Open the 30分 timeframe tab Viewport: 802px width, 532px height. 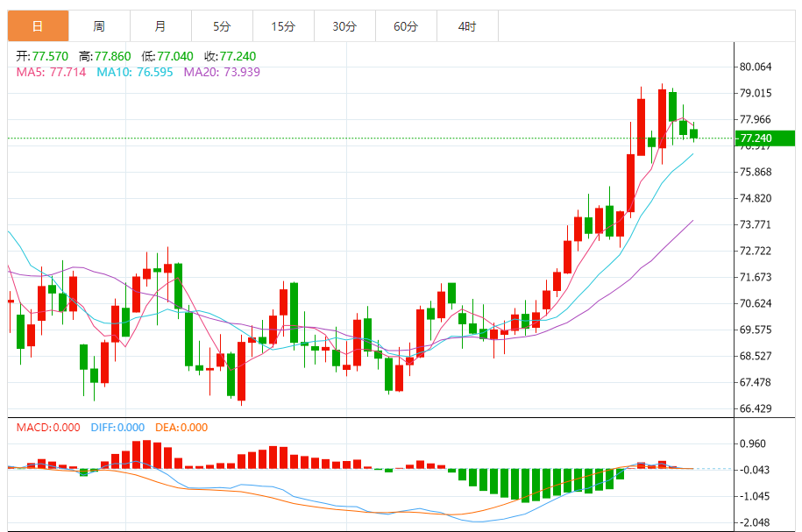click(x=344, y=26)
